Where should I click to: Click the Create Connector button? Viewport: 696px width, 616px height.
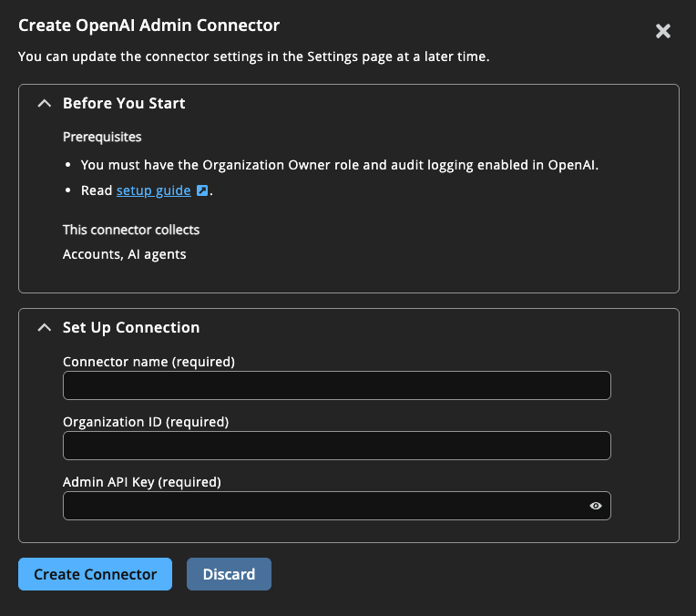coord(95,574)
